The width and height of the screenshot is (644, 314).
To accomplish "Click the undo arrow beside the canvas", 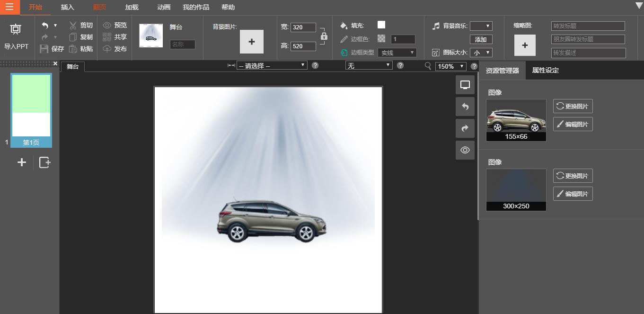I will (465, 107).
